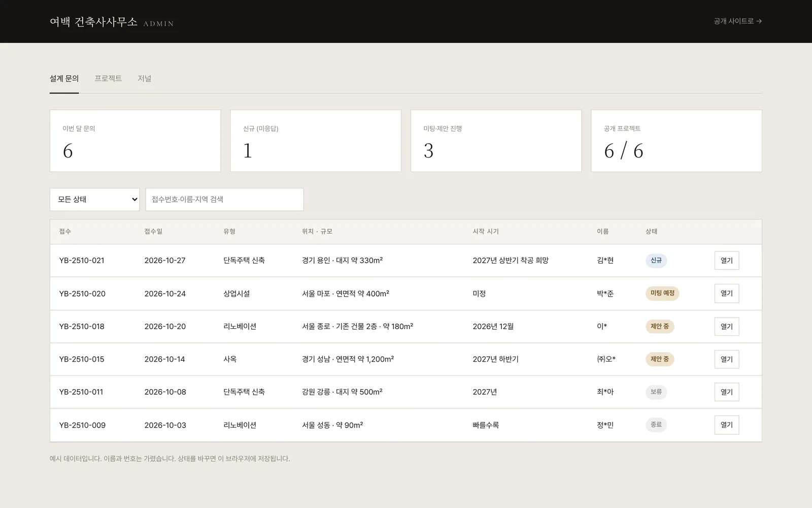Open inquiry YB-2510-009 with 열기 button

(x=727, y=425)
